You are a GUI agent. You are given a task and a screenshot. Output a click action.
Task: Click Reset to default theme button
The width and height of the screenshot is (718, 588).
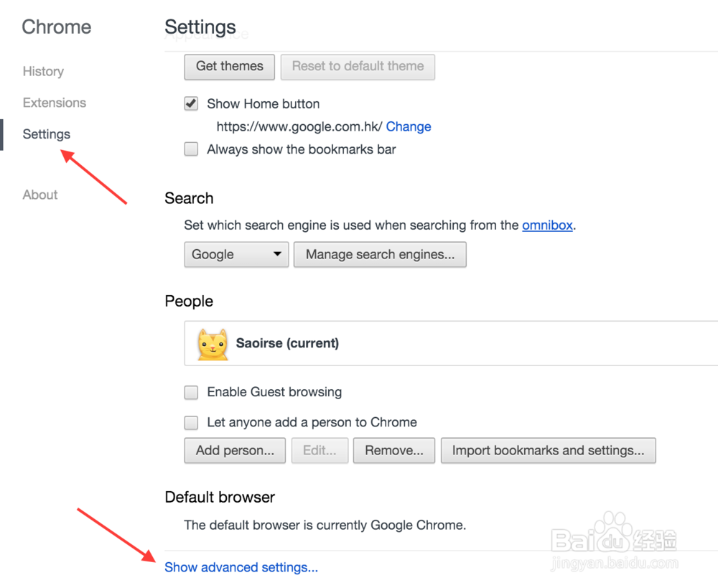click(358, 67)
